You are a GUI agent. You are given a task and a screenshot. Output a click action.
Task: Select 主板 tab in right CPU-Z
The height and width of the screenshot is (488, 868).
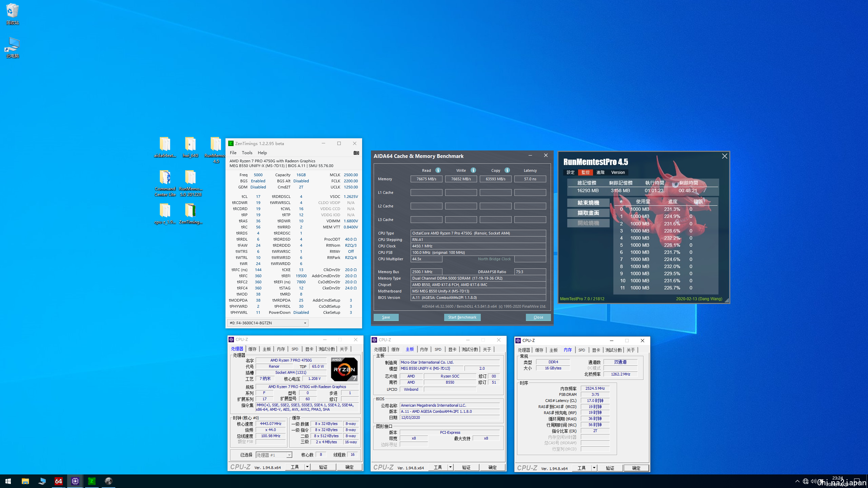click(x=554, y=350)
